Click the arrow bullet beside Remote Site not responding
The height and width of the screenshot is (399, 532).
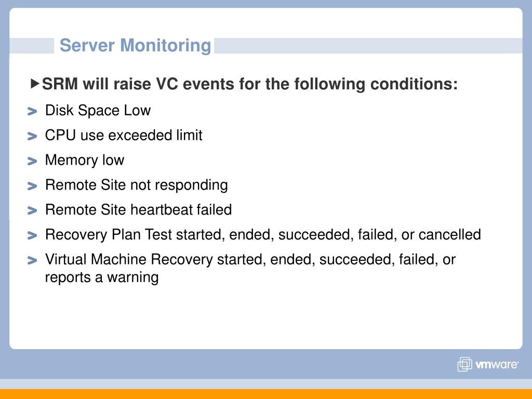pos(32,186)
